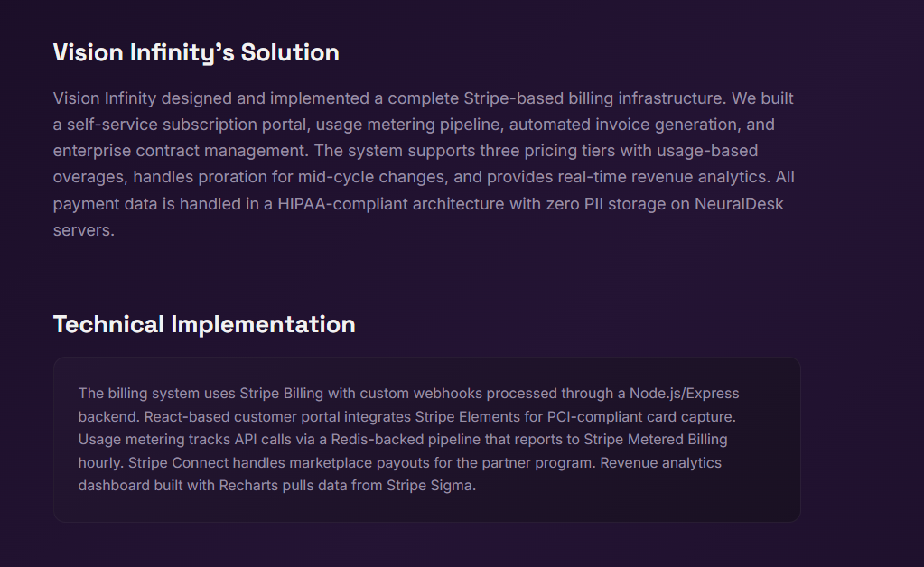
Task: Click Stripe Connect in implementation box
Action: (x=178, y=463)
